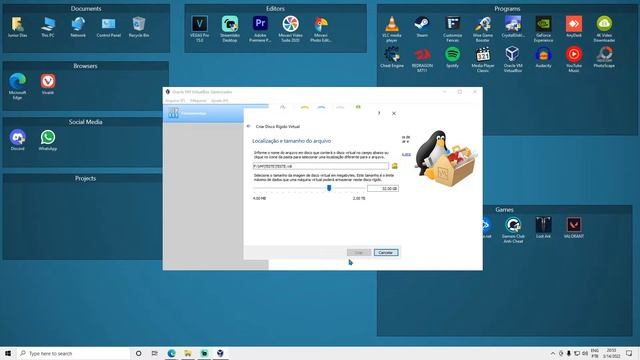
Task: Open the PhotoScape icon
Action: tap(604, 57)
